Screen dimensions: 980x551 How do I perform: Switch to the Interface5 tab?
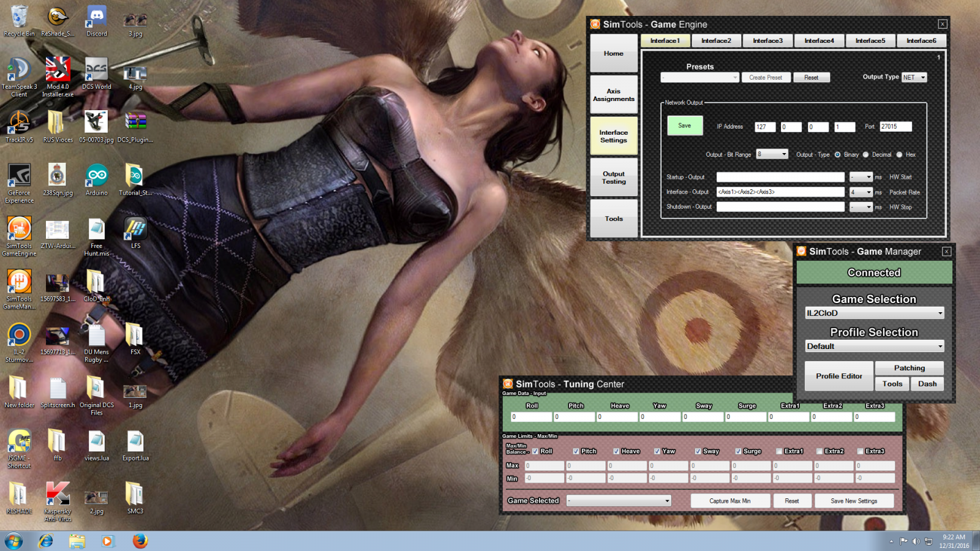pos(870,41)
